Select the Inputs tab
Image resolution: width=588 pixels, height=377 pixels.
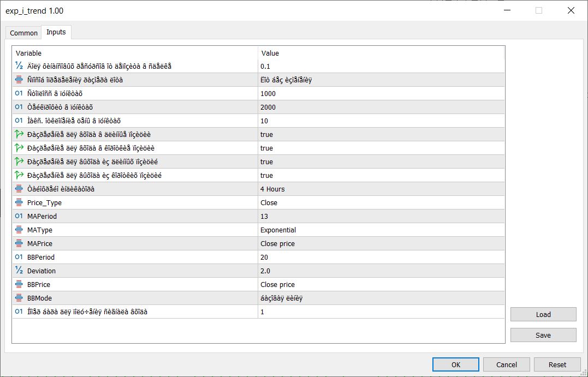56,32
